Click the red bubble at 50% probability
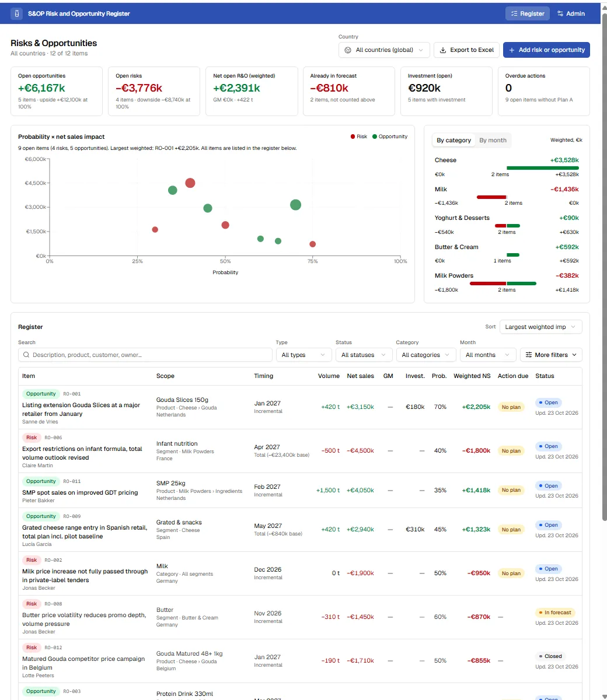This screenshot has height=700, width=607. pos(225,225)
